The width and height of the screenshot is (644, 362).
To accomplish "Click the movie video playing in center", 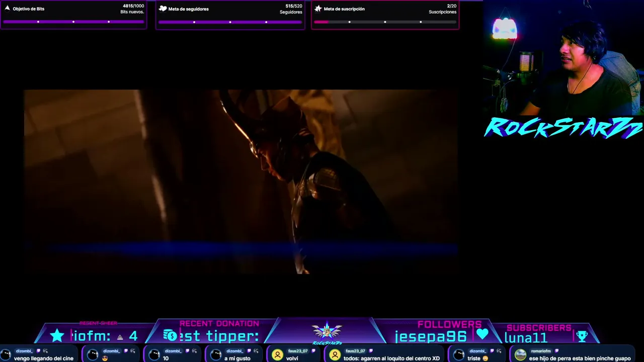I will [241, 182].
